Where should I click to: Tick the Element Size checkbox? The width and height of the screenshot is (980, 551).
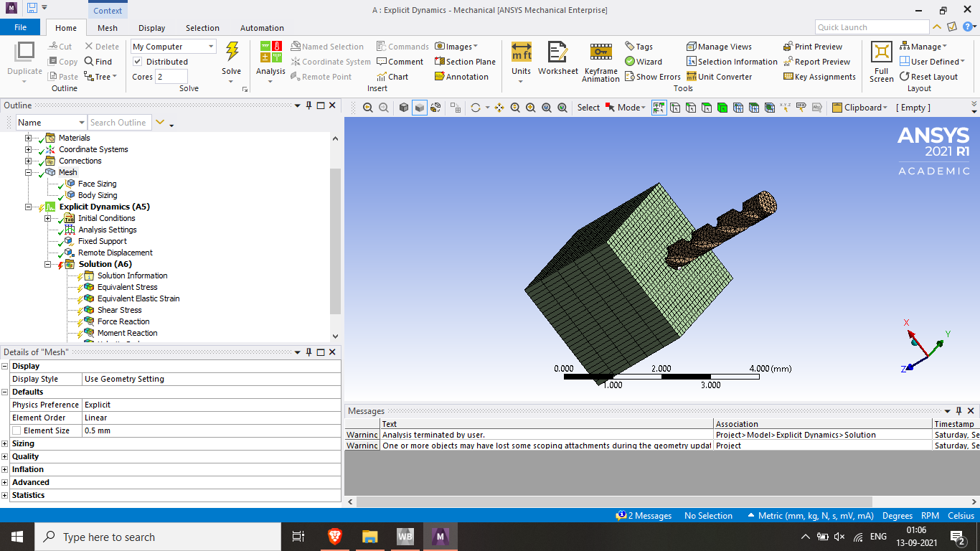[17, 430]
